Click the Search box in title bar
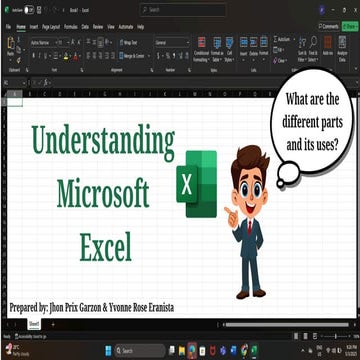This screenshot has height=360, width=360. tap(183, 10)
